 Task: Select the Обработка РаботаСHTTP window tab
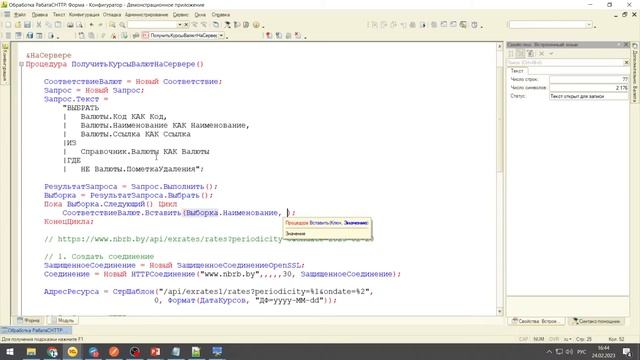click(x=36, y=330)
